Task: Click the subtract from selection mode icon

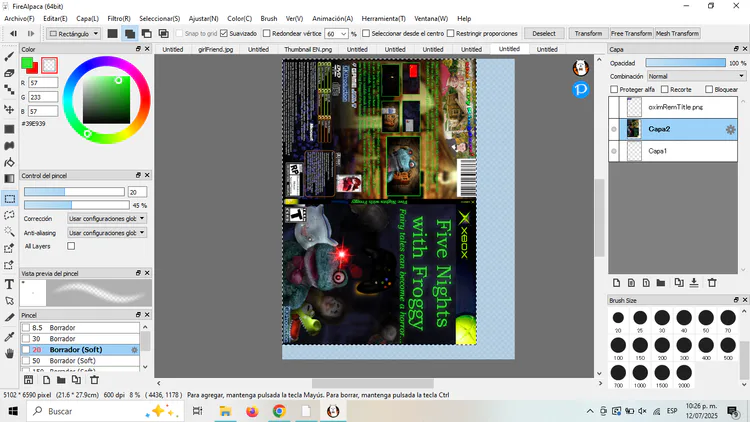Action: tap(146, 33)
